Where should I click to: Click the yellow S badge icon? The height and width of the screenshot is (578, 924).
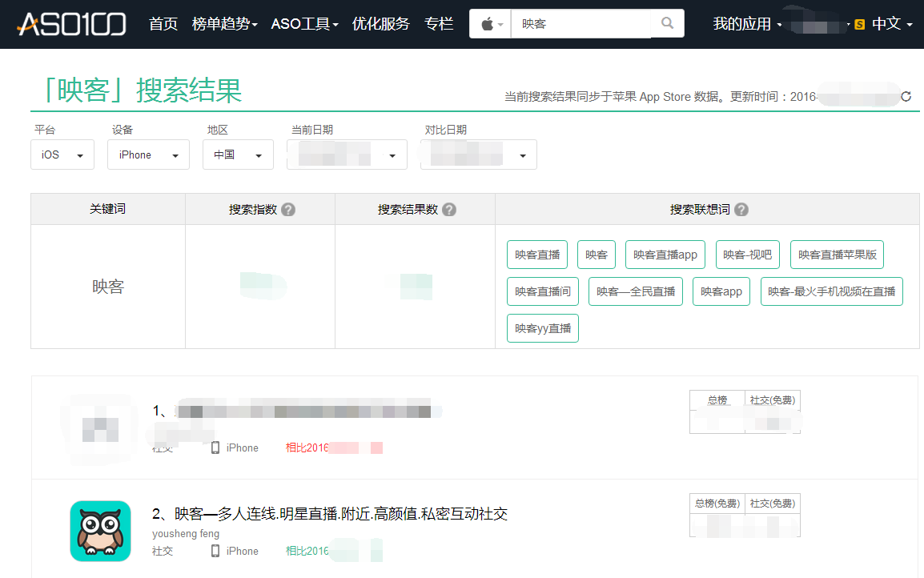(x=860, y=24)
